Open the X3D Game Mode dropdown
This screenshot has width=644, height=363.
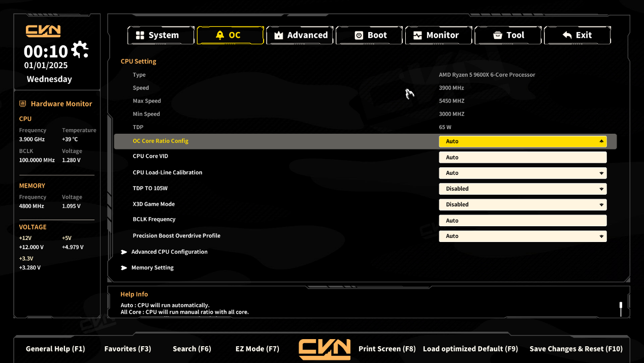523,204
